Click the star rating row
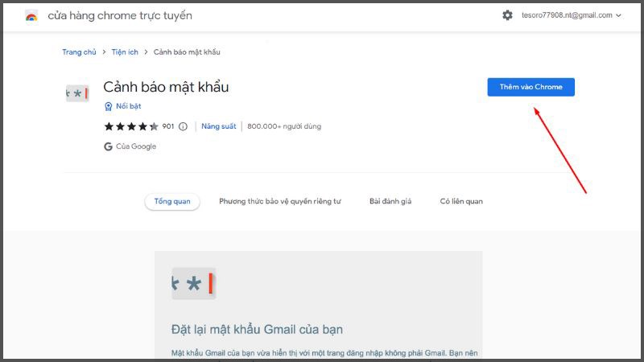The height and width of the screenshot is (362, 644). pyautogui.click(x=131, y=126)
